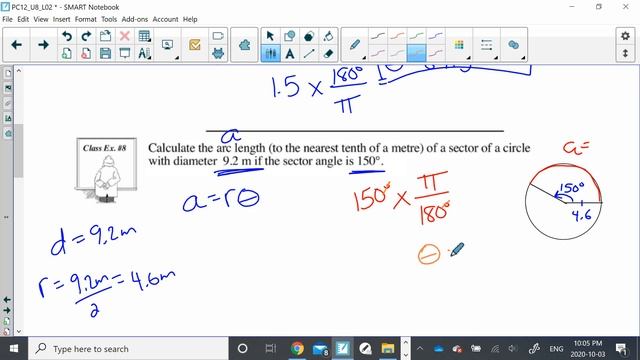Open the Add-ons menu
The height and width of the screenshot is (360, 640).
coord(135,19)
